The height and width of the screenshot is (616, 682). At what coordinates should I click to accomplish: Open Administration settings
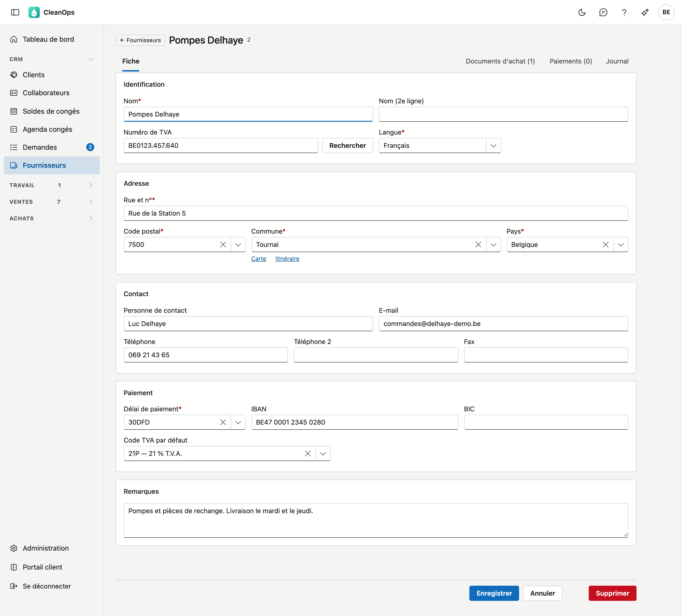(52, 548)
